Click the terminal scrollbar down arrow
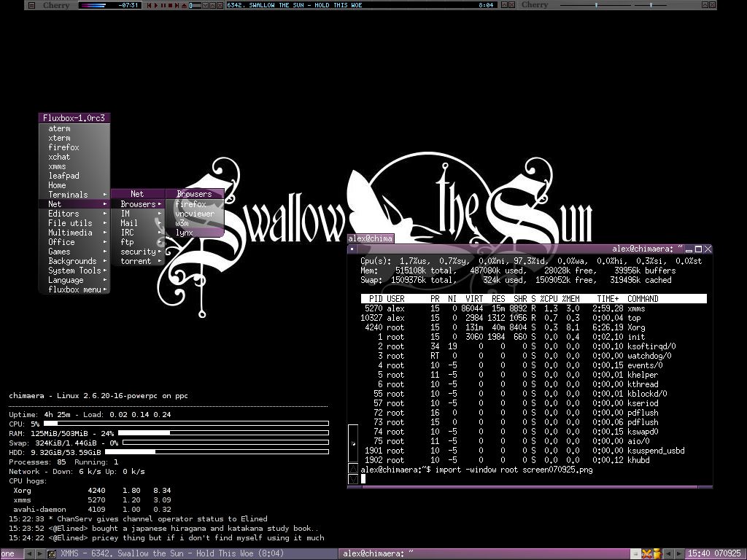 click(x=353, y=479)
